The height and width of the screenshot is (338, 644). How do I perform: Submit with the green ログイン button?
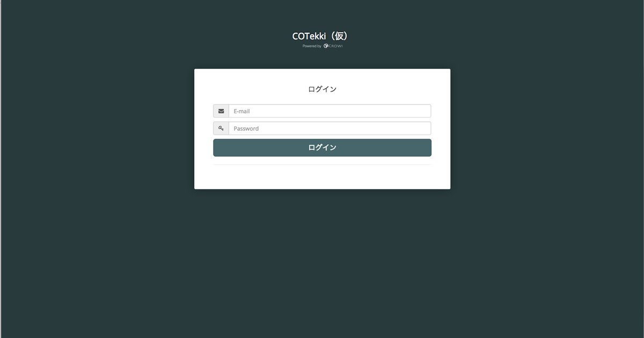[x=322, y=148]
